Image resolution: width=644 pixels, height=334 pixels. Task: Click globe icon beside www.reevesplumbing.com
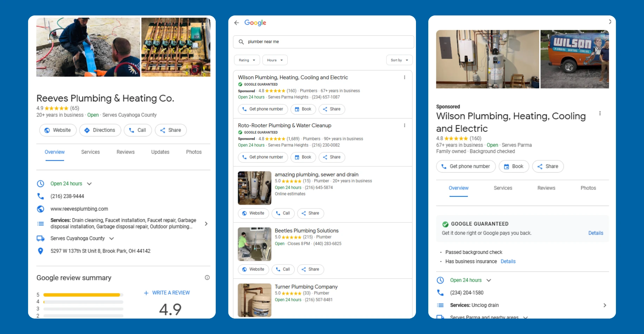(x=41, y=209)
